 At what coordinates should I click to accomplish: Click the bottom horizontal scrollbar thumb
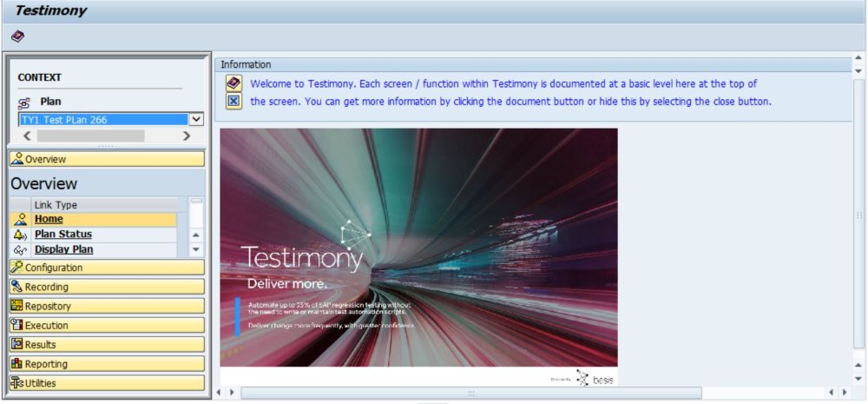[x=471, y=393]
